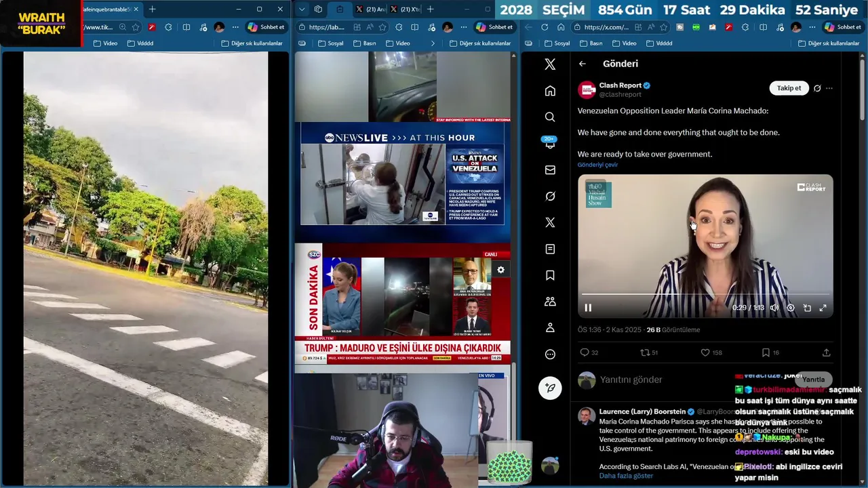The image size is (868, 488).
Task: Like the post with 158 likes
Action: click(x=705, y=352)
